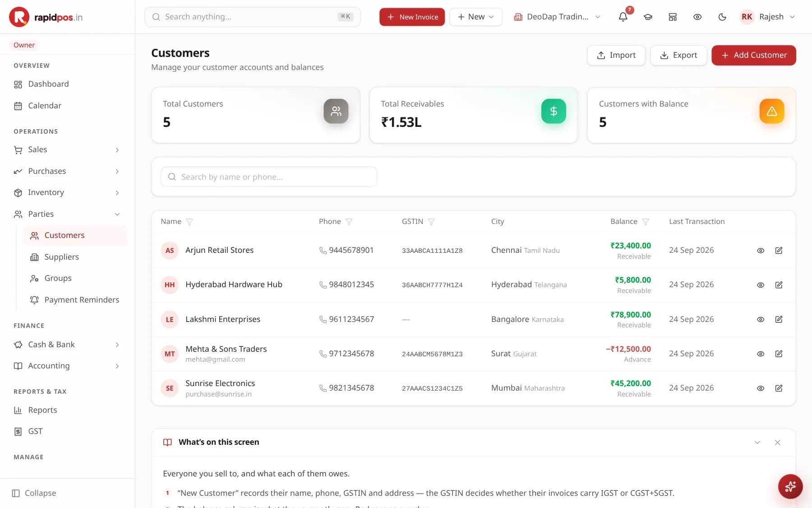Click the rapidpos.in logo

pos(46,17)
